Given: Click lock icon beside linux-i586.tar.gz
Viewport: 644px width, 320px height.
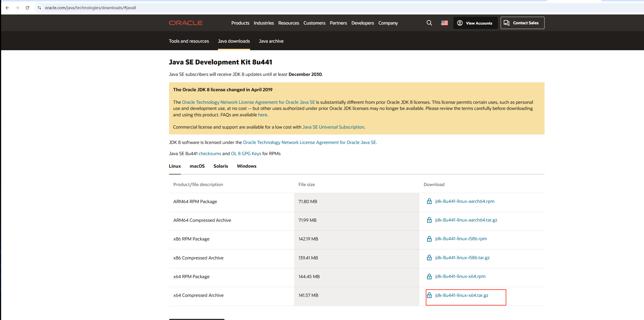Looking at the screenshot, I should tap(429, 258).
